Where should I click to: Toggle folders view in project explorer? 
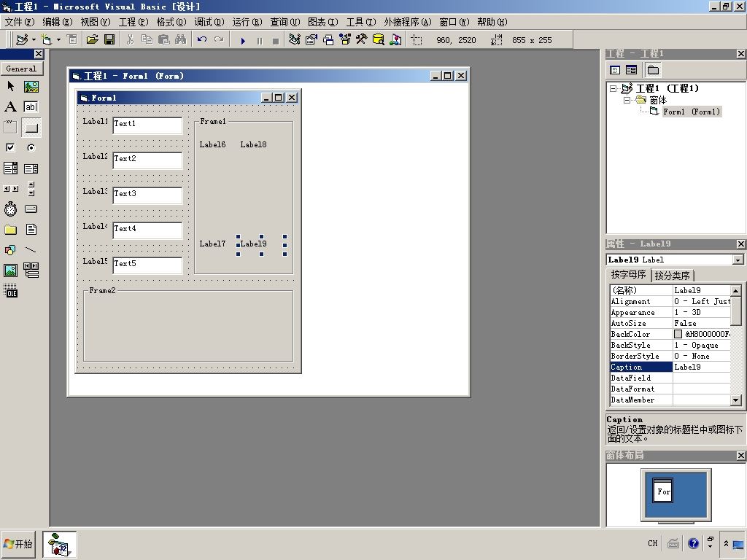[653, 71]
